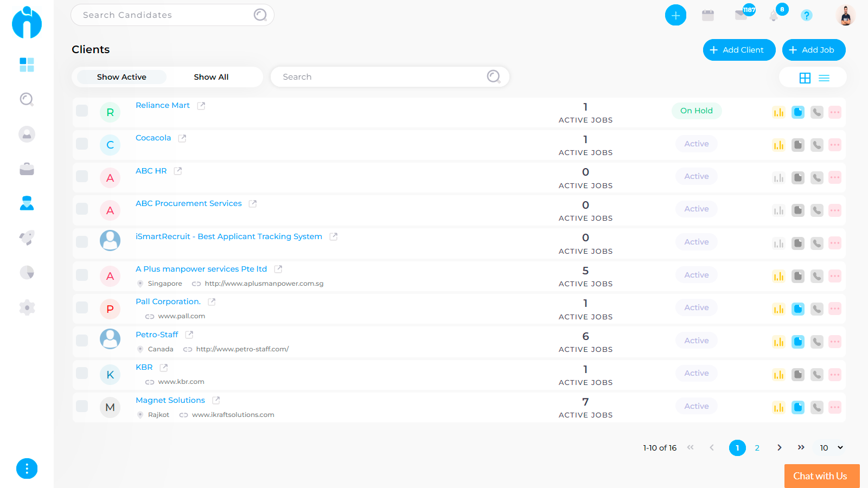
Task: Jump to the last page arrow
Action: (801, 448)
